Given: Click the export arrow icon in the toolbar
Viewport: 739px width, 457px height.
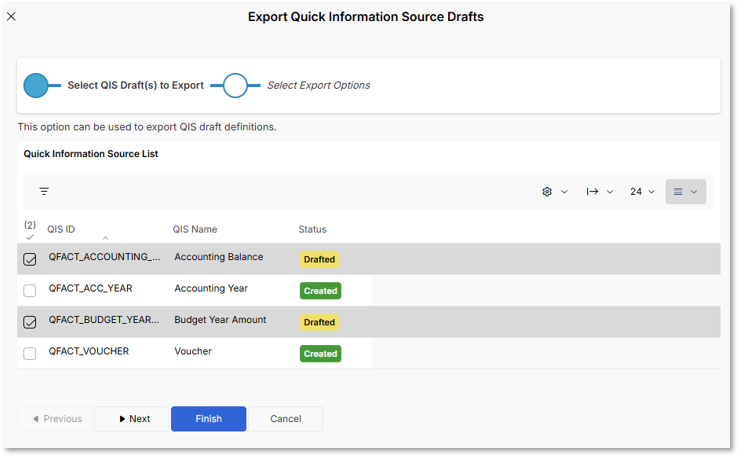Looking at the screenshot, I should point(592,192).
